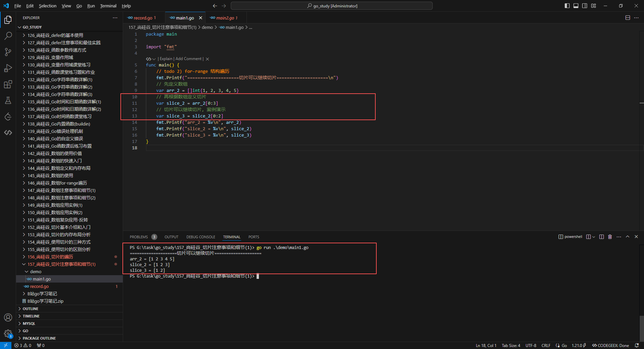This screenshot has height=349, width=644.
Task: Switch to the OUTPUT panel tab
Action: (171, 237)
